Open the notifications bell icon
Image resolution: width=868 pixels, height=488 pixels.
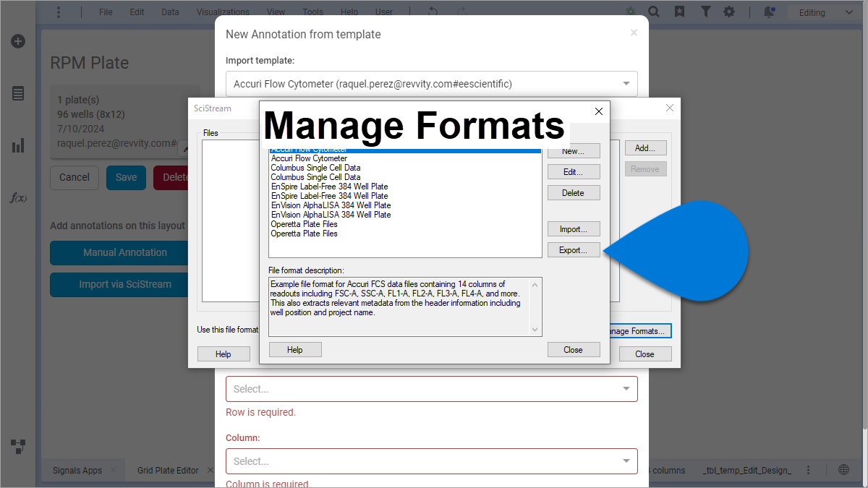[x=770, y=12]
